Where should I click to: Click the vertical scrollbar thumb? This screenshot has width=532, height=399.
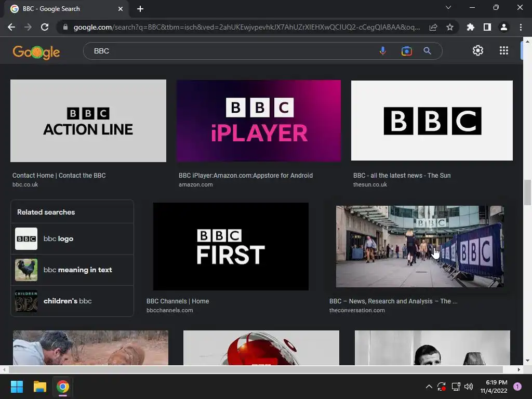[527, 192]
